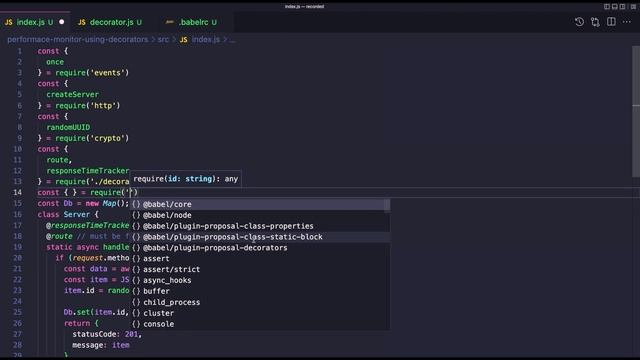Click module icon beside cluster
Screen dimensions: 640x360
click(136, 313)
